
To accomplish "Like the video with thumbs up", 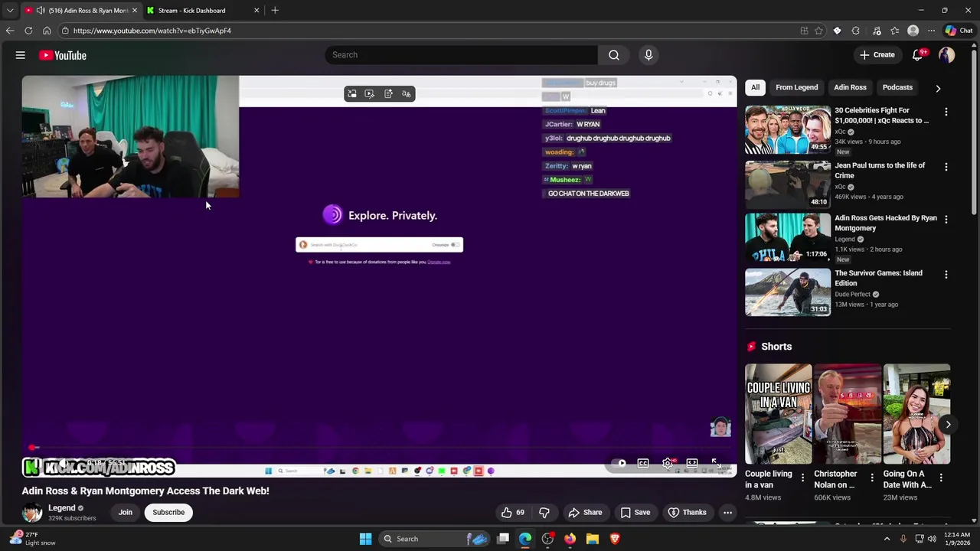I will [513, 513].
